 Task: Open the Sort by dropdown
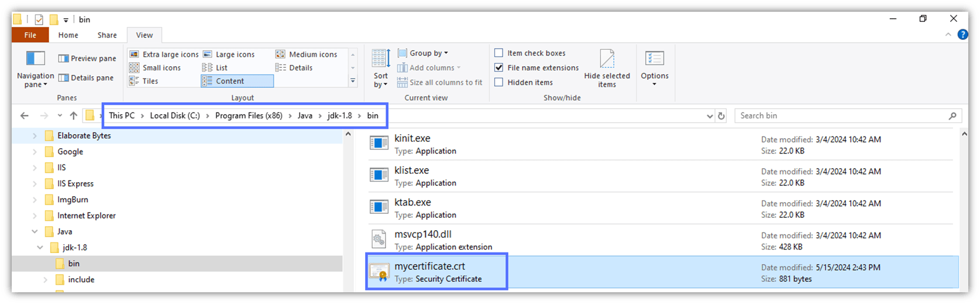[x=381, y=70]
